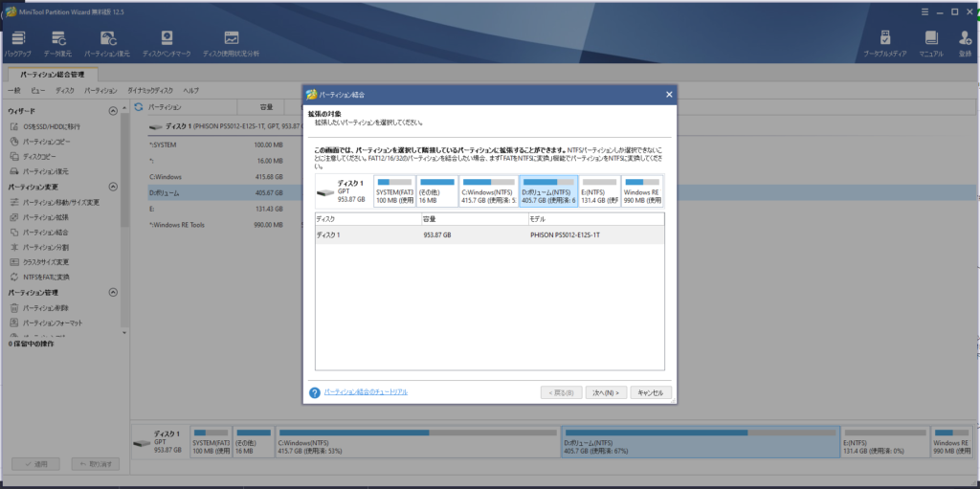The width and height of the screenshot is (980, 489).
Task: Select パーティションフォーマット in sidebar
Action: (x=46, y=323)
